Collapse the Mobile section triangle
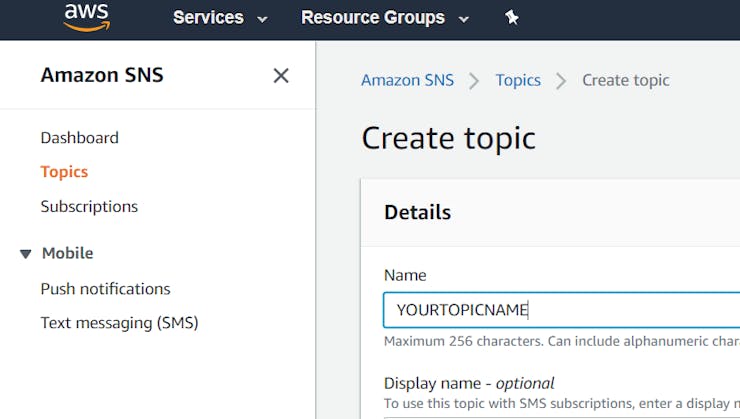Screen dimensions: 740x419 click(x=26, y=254)
